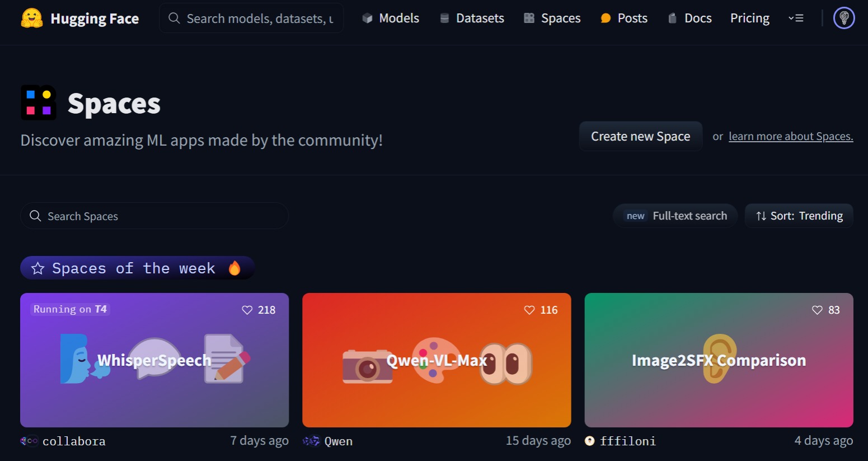
Task: Expand the more-options menu in navbar
Action: coord(796,18)
